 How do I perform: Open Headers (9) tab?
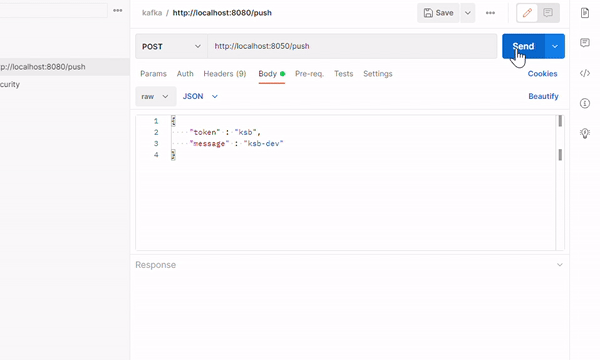(x=225, y=74)
